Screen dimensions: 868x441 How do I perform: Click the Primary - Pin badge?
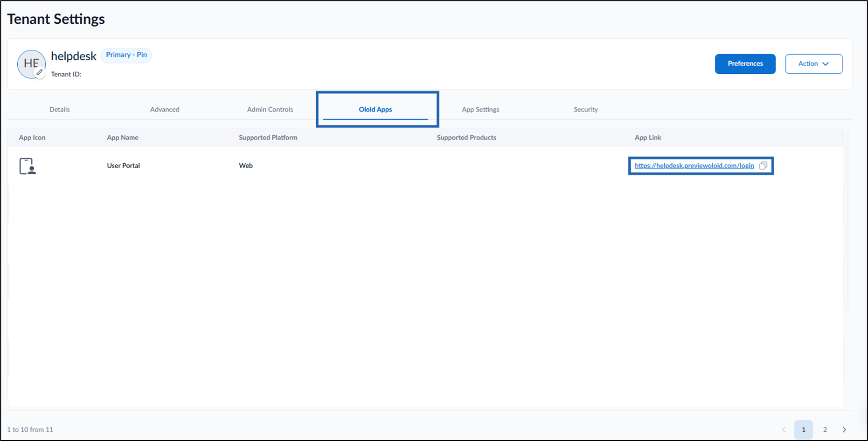click(x=126, y=55)
